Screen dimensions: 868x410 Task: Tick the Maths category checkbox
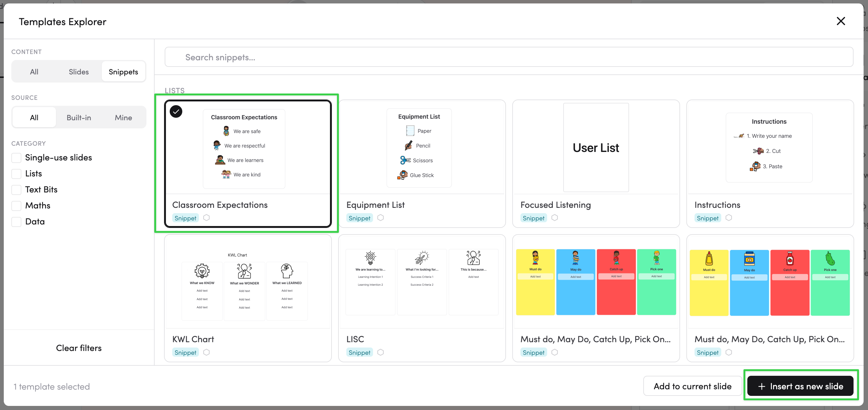17,206
